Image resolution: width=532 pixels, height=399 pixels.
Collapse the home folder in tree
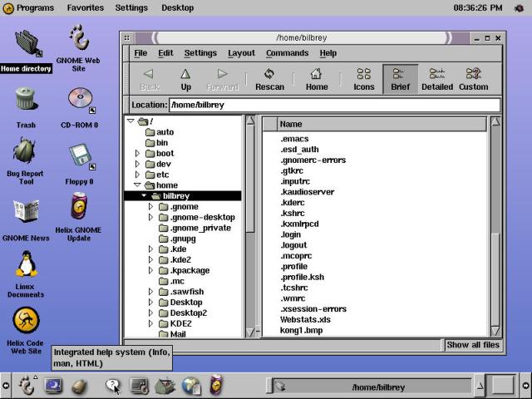[x=138, y=185]
